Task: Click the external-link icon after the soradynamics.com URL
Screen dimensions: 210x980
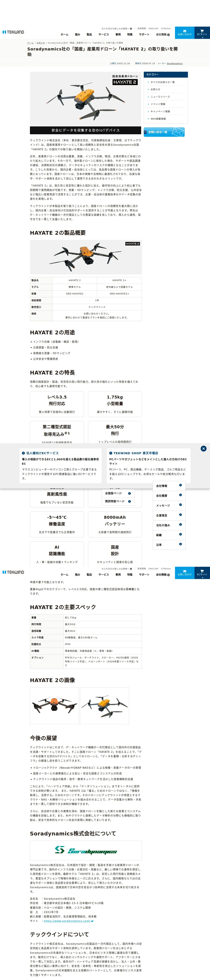Action: (x=92, y=921)
